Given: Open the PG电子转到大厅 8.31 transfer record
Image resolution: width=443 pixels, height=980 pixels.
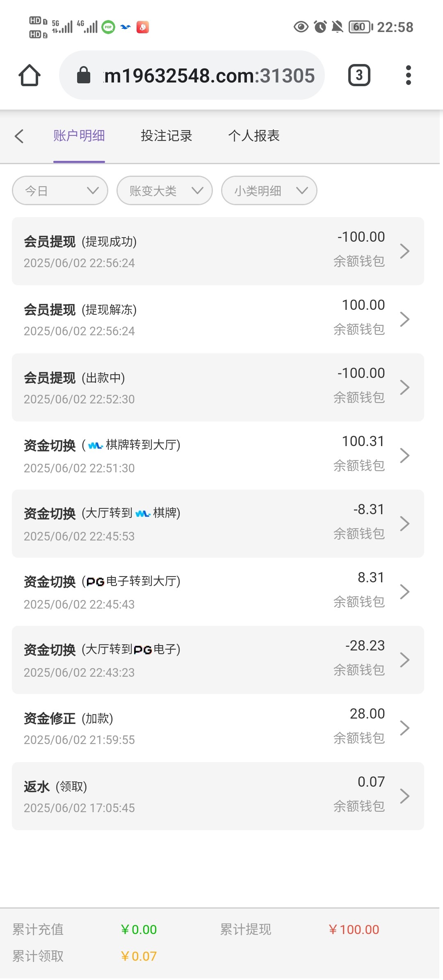Looking at the screenshot, I should (x=205, y=592).
